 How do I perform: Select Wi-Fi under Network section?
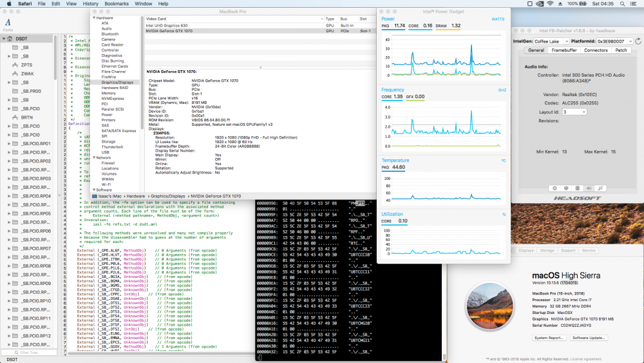tap(106, 184)
